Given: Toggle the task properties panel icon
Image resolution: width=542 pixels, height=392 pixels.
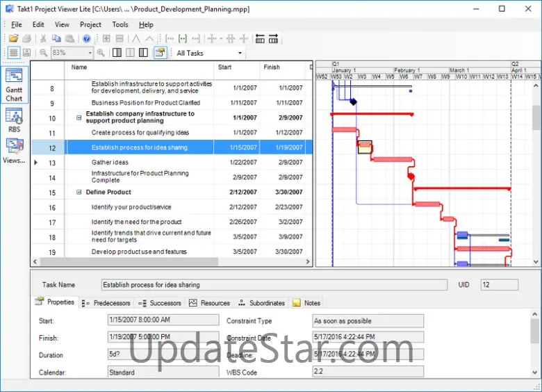Looking at the screenshot, I should 161,53.
